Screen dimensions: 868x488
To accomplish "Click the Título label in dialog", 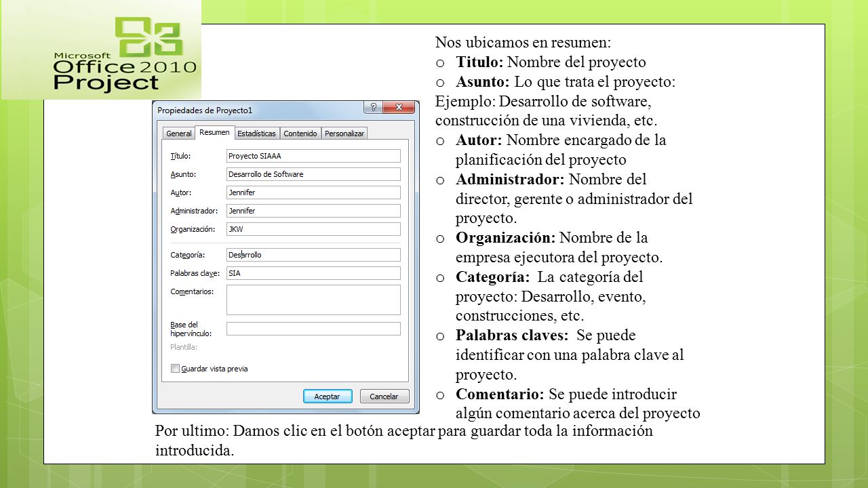I will click(180, 156).
